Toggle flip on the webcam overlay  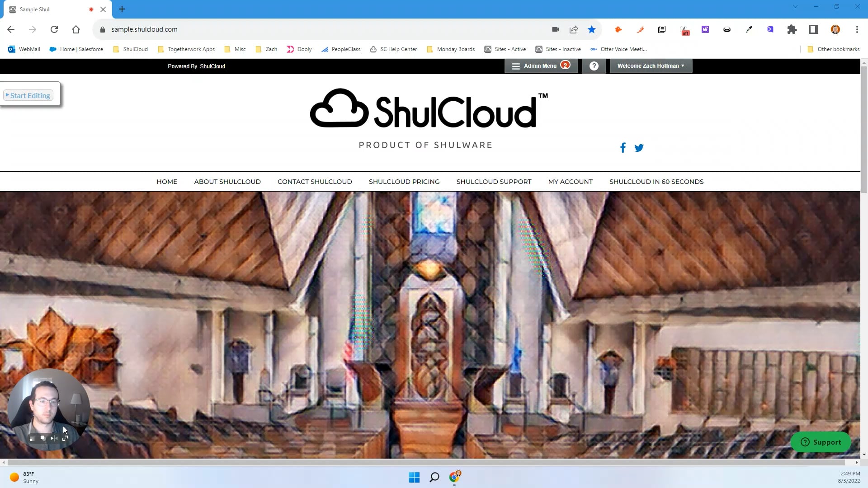(53, 438)
